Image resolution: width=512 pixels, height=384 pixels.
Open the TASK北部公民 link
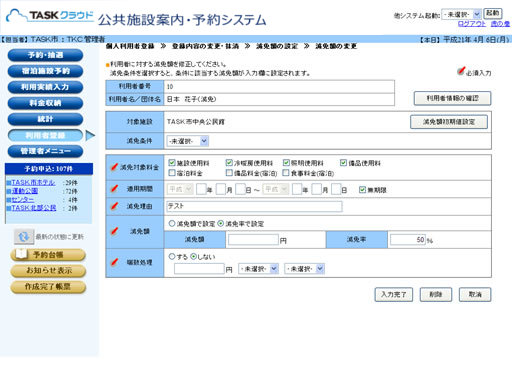34,208
